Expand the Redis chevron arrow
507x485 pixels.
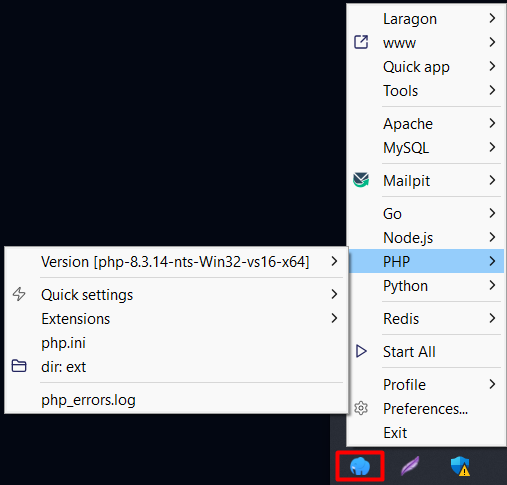point(492,318)
